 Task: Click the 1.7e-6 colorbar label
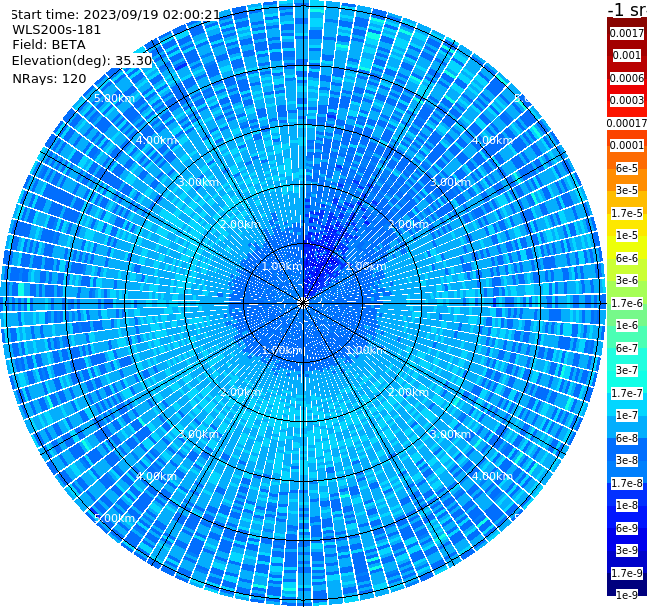pyautogui.click(x=627, y=303)
